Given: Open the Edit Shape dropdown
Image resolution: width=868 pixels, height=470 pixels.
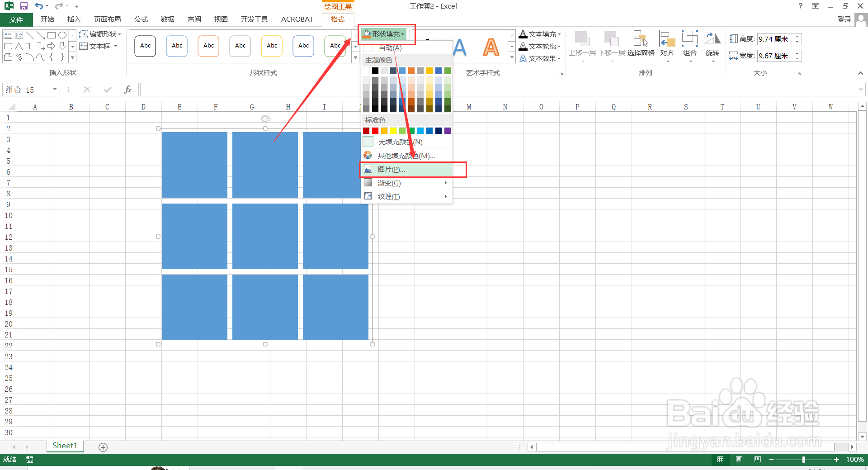Looking at the screenshot, I should coord(100,34).
